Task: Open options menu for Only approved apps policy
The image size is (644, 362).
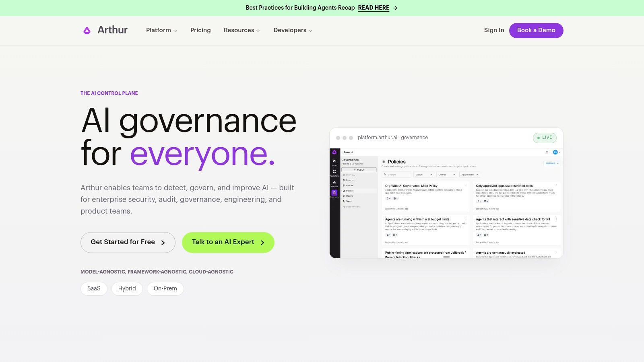Action: click(x=557, y=185)
